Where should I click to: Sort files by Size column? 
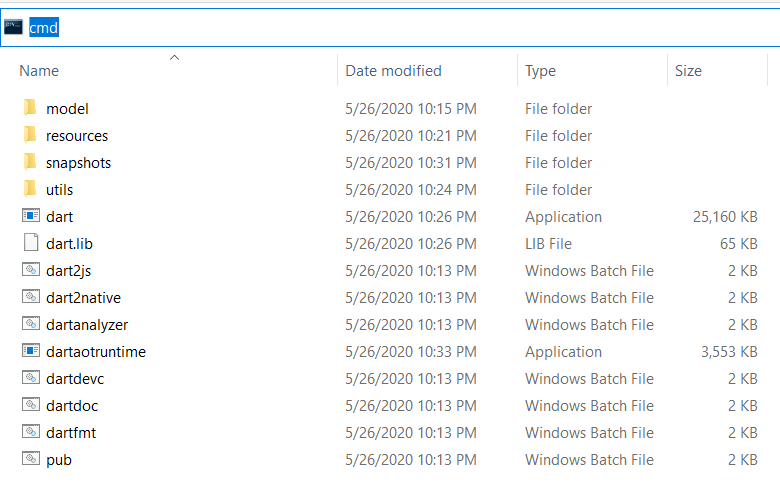pyautogui.click(x=688, y=71)
